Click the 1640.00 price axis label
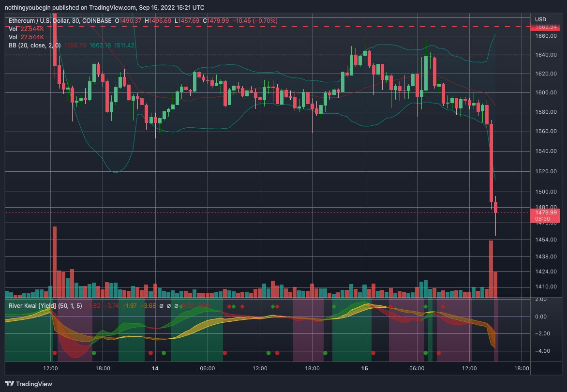The width and height of the screenshot is (567, 392). 546,55
